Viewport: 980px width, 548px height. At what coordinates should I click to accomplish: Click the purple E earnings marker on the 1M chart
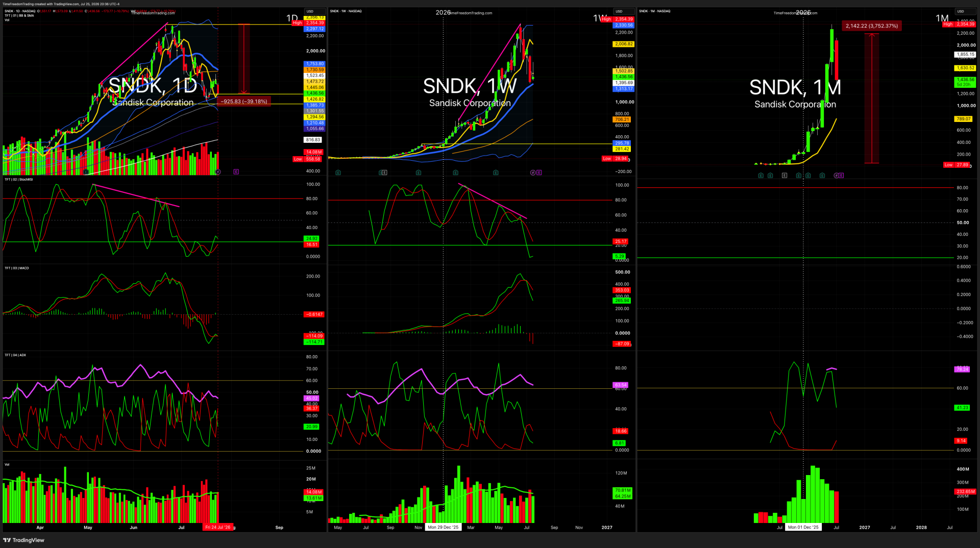coord(841,176)
